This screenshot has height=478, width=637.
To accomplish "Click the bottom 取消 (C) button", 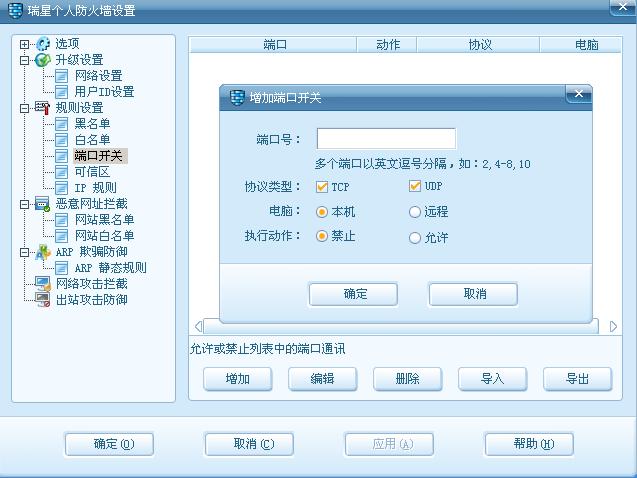I will 249,444.
